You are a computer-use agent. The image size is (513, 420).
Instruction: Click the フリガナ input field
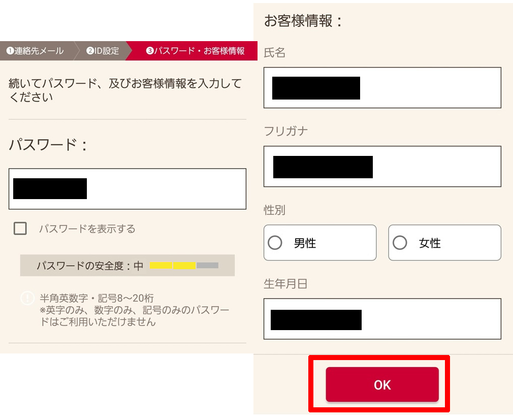[x=382, y=167]
